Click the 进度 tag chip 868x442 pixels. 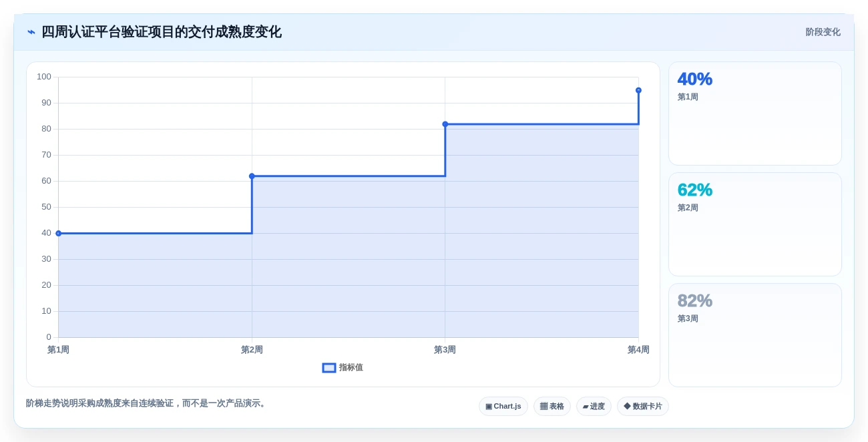[594, 406]
